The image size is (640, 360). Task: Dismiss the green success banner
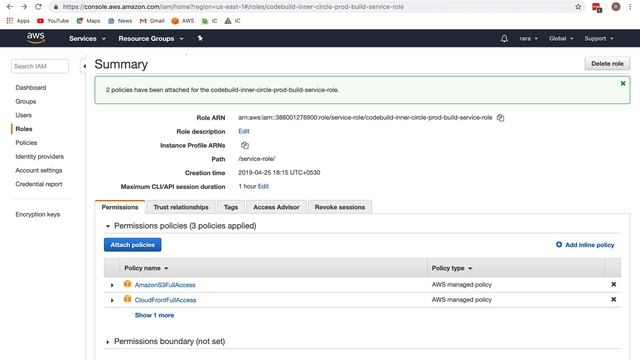point(623,83)
